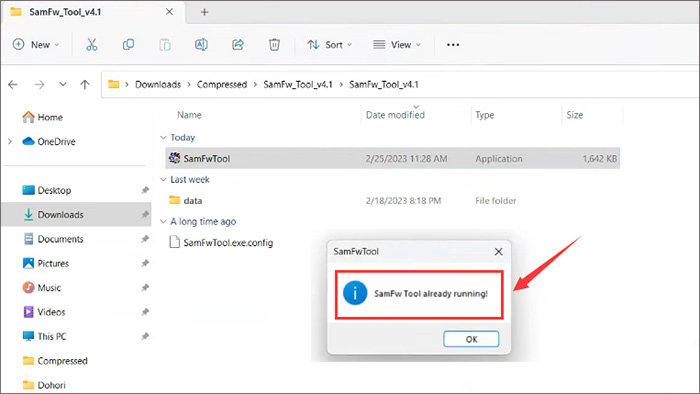Add a new tab with plus button

tap(204, 12)
